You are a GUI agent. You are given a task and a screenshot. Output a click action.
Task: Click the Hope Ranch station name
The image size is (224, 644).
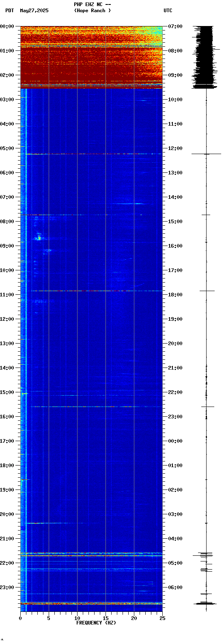92,11
